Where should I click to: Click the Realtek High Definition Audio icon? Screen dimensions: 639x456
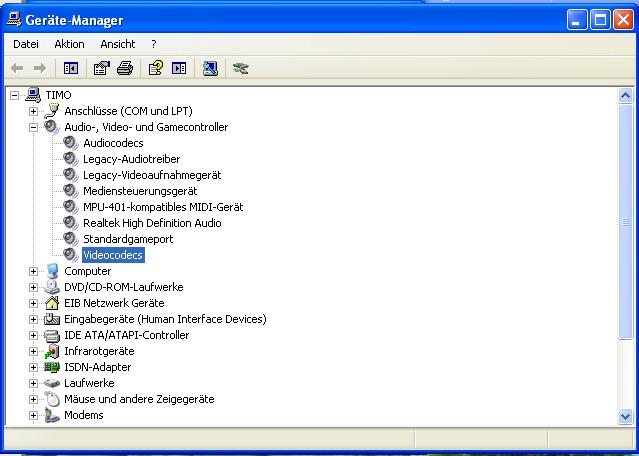click(x=71, y=223)
